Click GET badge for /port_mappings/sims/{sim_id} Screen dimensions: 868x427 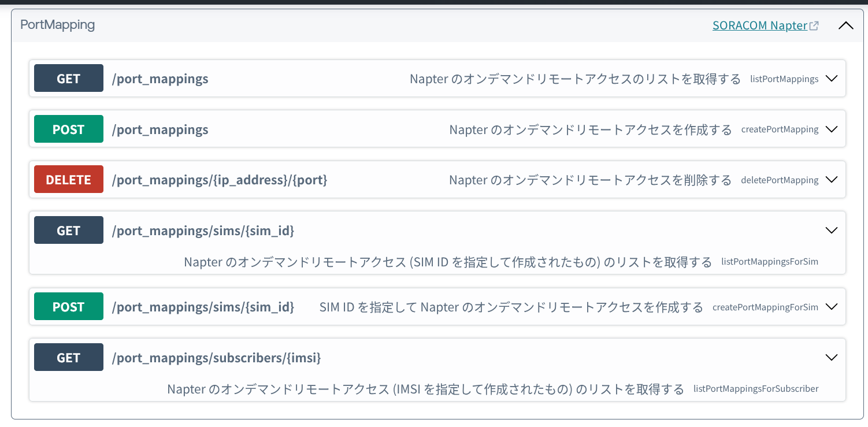click(x=69, y=231)
